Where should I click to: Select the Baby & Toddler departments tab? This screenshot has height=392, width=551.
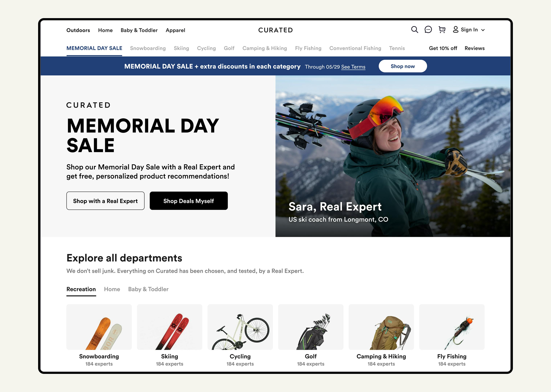point(148,289)
